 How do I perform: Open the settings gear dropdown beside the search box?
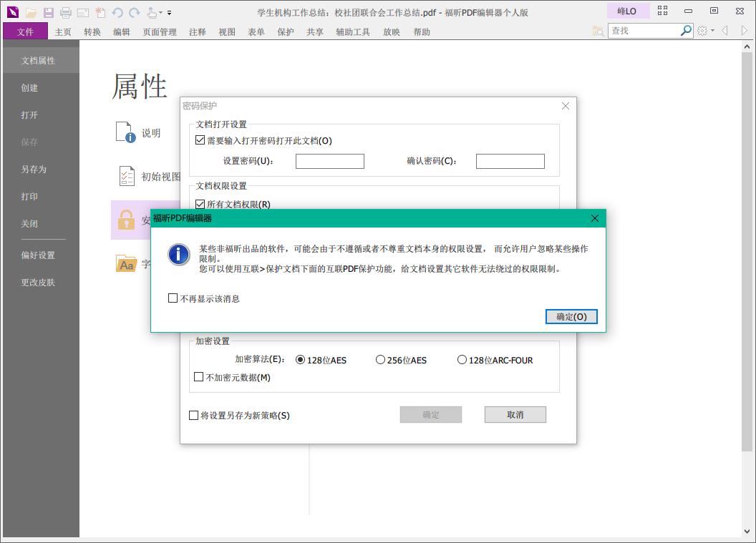tap(703, 31)
